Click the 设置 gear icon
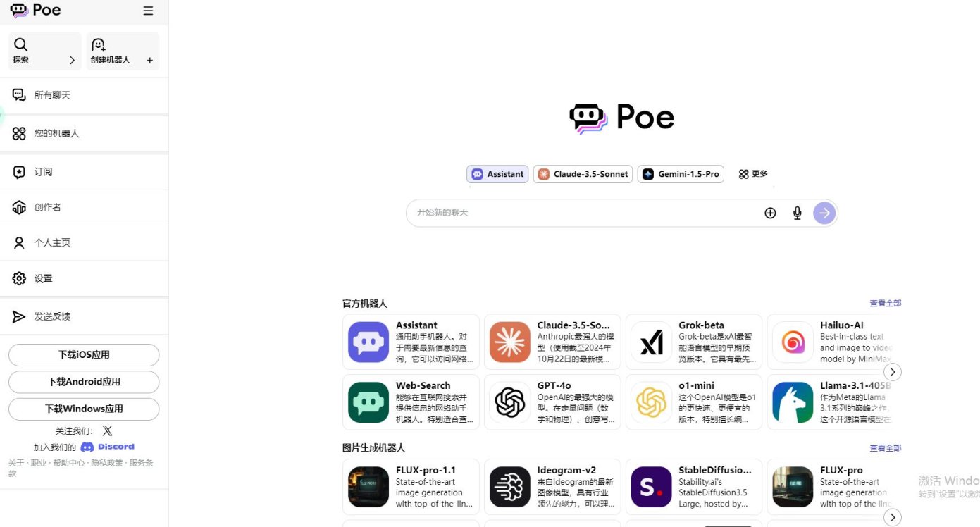Screen dimensions: 980x527 click(x=19, y=278)
